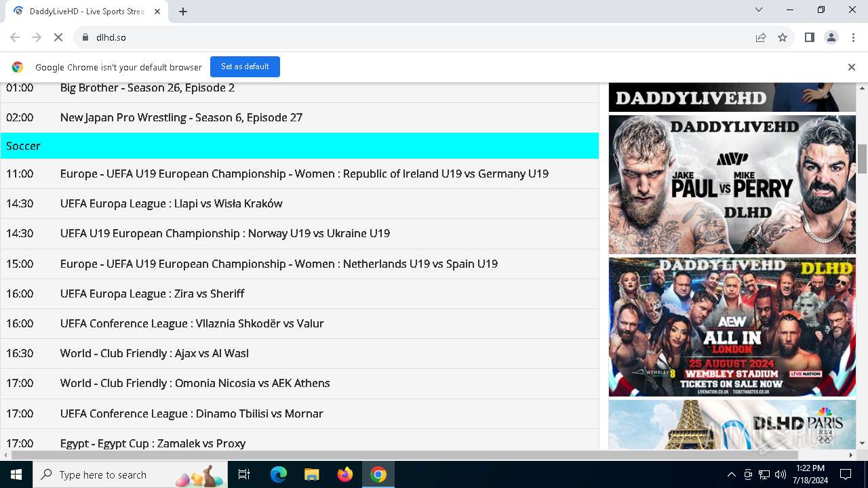
Task: Open Windows Start menu
Action: coord(16,474)
